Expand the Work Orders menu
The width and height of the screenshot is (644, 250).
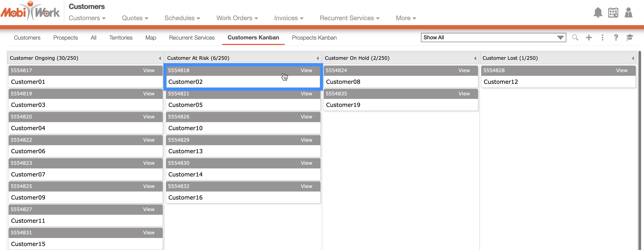click(237, 18)
